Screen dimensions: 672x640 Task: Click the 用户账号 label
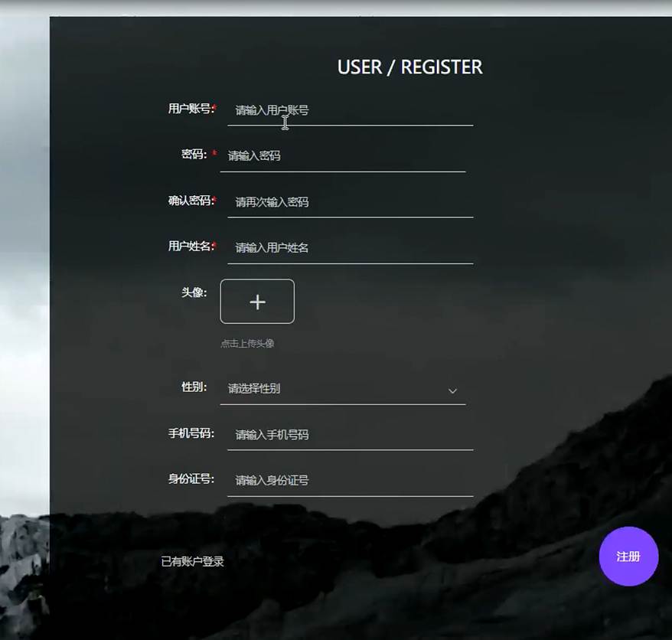coord(191,109)
